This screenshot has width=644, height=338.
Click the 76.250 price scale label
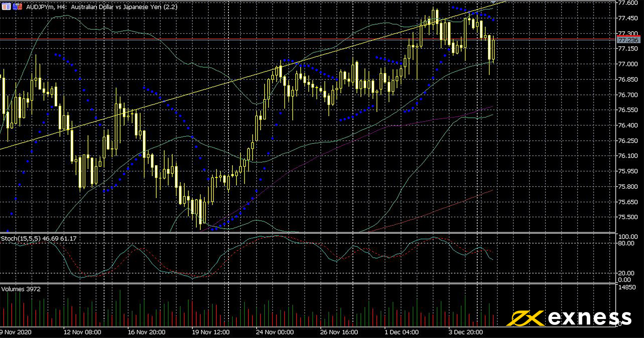[x=627, y=140]
